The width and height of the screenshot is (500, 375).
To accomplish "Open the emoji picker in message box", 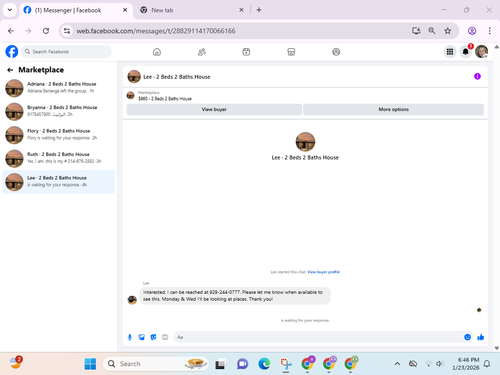I will tap(467, 337).
